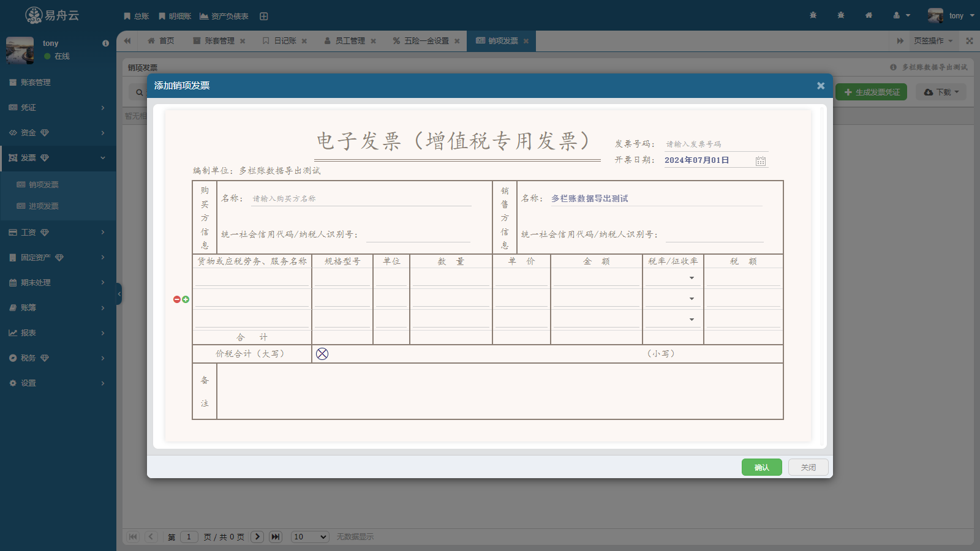Expand the 期末处理 sidebar menu

(58, 282)
